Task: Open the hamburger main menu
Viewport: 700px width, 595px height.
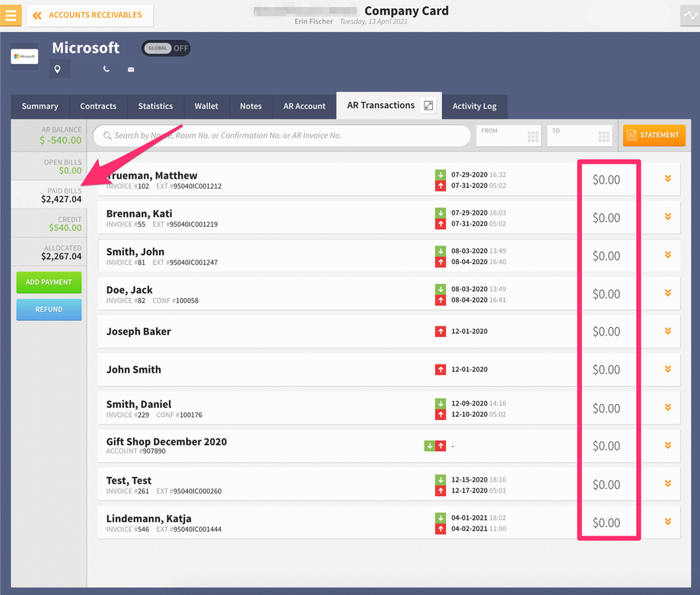Action: point(11,15)
